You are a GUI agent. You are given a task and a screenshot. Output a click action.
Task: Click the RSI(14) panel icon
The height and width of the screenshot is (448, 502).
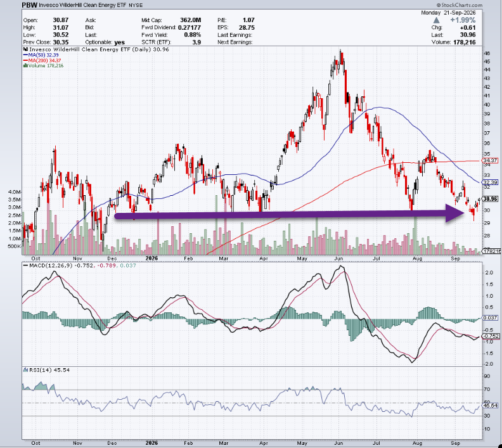(25, 369)
